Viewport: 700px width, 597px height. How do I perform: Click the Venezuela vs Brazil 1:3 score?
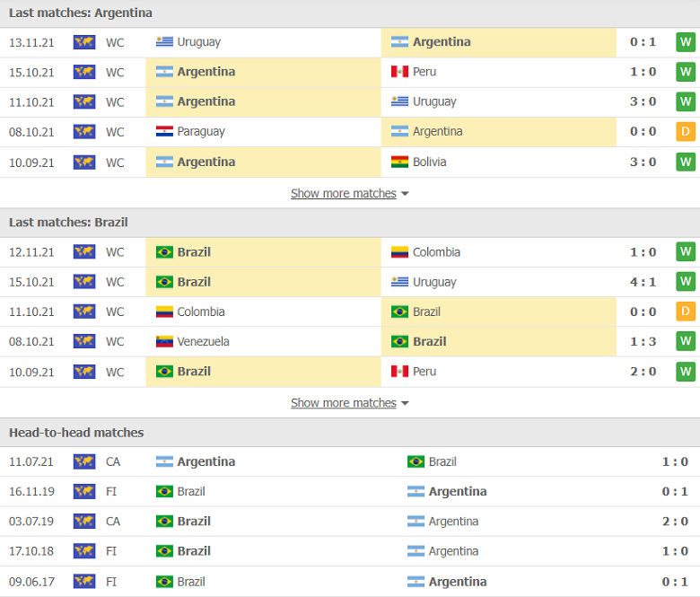coord(643,341)
